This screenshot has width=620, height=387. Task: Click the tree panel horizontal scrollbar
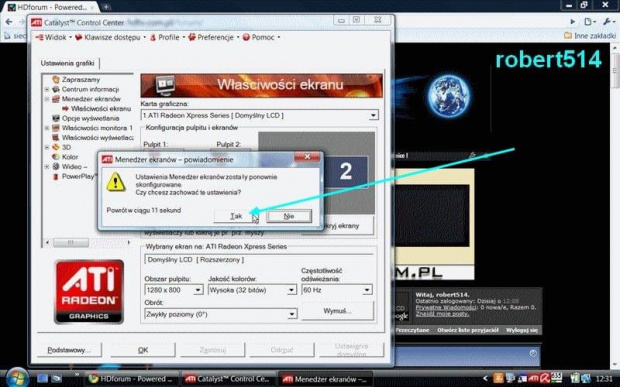pyautogui.click(x=88, y=242)
